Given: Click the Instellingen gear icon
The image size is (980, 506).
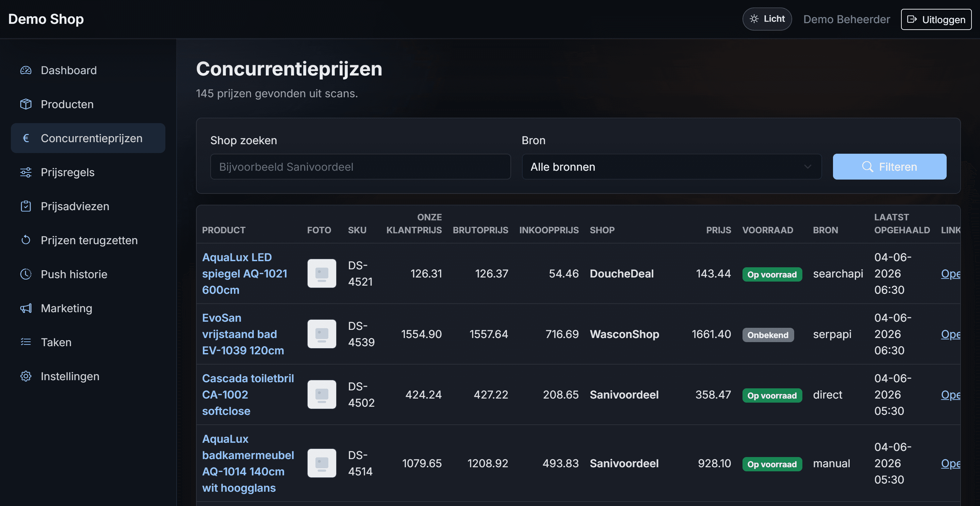Looking at the screenshot, I should click(26, 376).
